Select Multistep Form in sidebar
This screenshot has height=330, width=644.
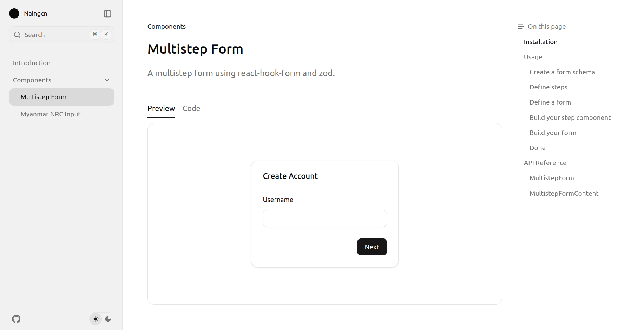click(44, 97)
